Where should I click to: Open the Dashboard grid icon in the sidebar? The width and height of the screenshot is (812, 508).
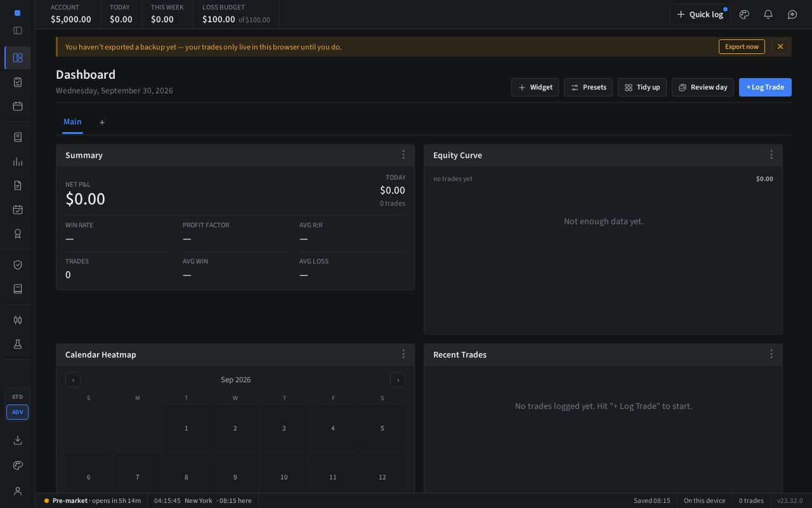click(18, 58)
